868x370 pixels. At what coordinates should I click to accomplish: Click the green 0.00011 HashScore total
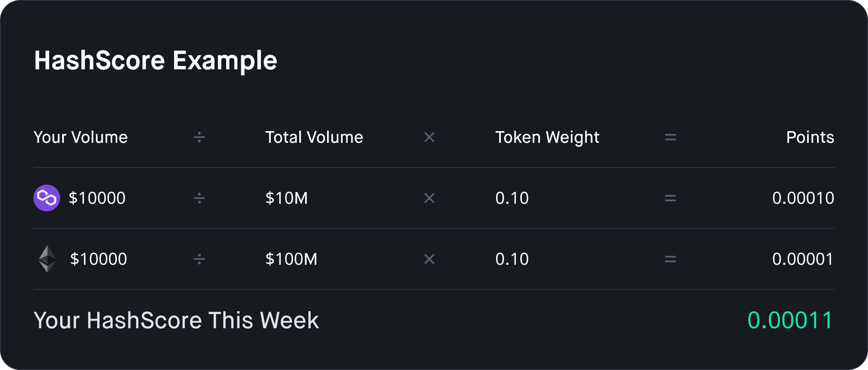click(x=790, y=320)
